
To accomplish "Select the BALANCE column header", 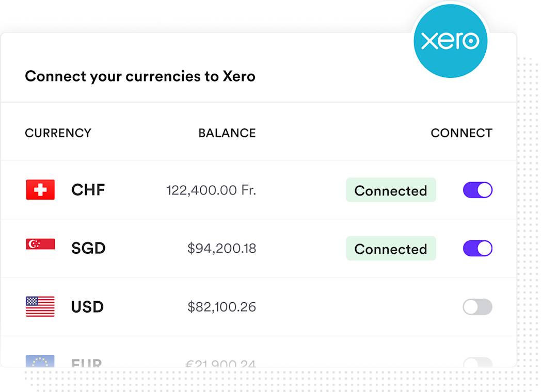I will 227,133.
